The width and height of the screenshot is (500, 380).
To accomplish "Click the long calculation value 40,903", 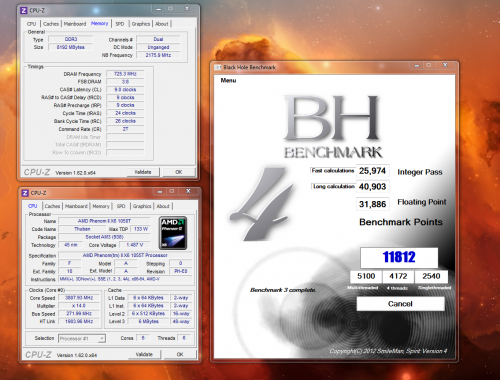I will [x=373, y=187].
